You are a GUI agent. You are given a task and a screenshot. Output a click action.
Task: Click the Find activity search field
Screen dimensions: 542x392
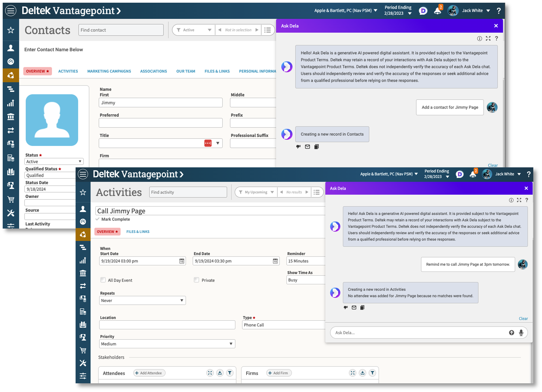(x=188, y=192)
